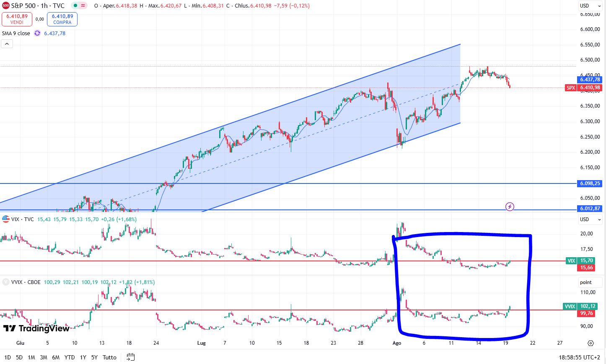Click the pink approximation sign icon
The width and height of the screenshot is (606, 364).
click(x=83, y=5)
